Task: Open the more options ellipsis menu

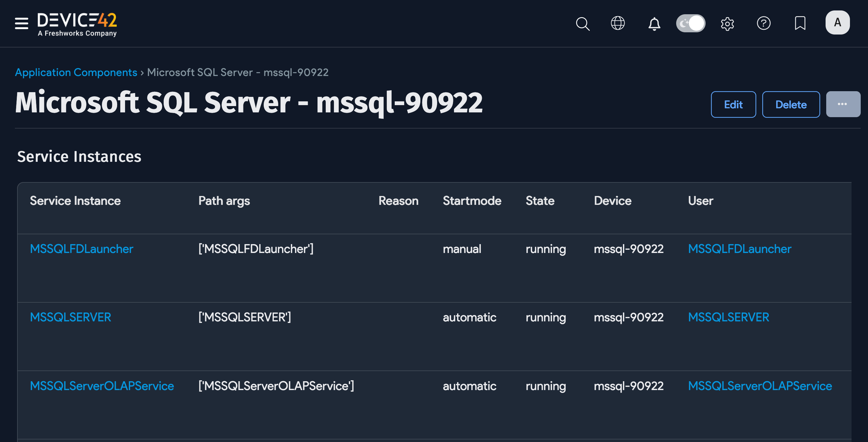Action: [x=843, y=104]
